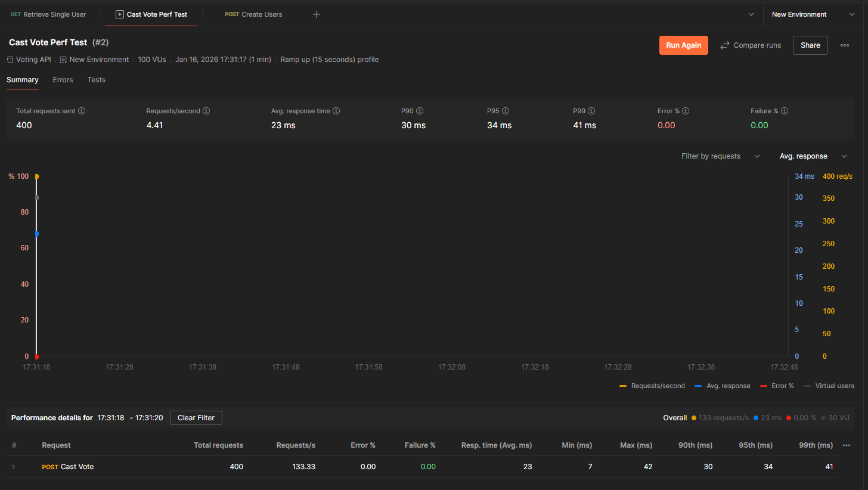
Task: Open the Avg. response metric dropdown
Action: (x=814, y=156)
